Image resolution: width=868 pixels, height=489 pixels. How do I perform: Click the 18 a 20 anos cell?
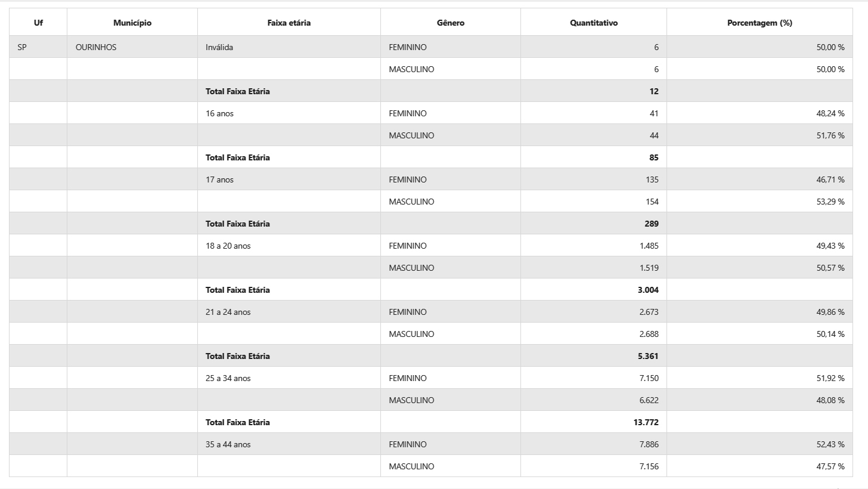click(228, 246)
